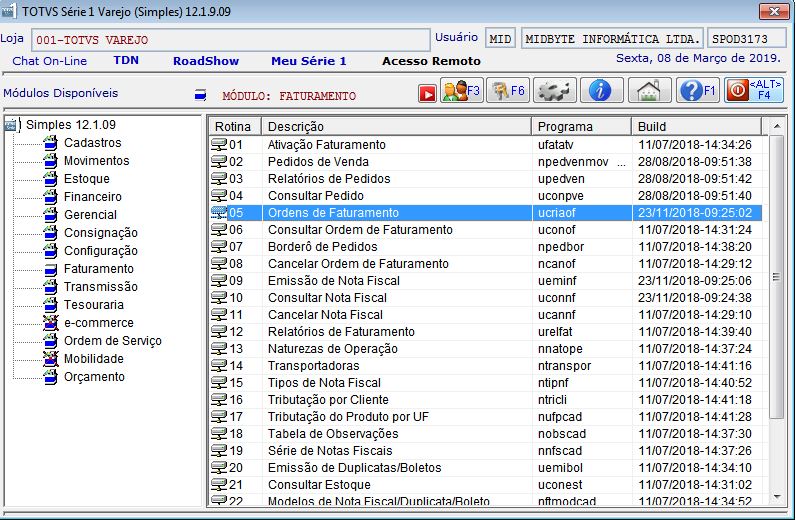Select the Simples 12.1.09 root node
The image size is (796, 520).
[71, 124]
